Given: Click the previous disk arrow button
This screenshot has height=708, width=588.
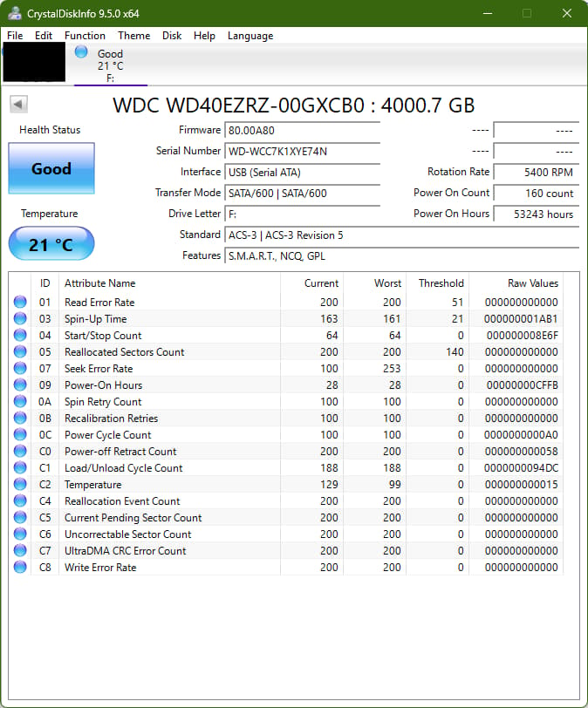Looking at the screenshot, I should click(x=18, y=105).
